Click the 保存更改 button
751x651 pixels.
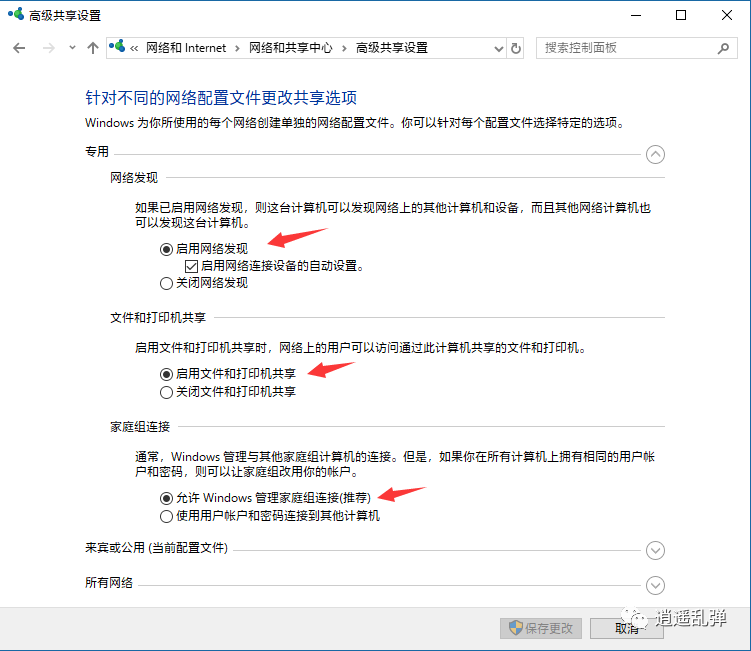point(541,628)
